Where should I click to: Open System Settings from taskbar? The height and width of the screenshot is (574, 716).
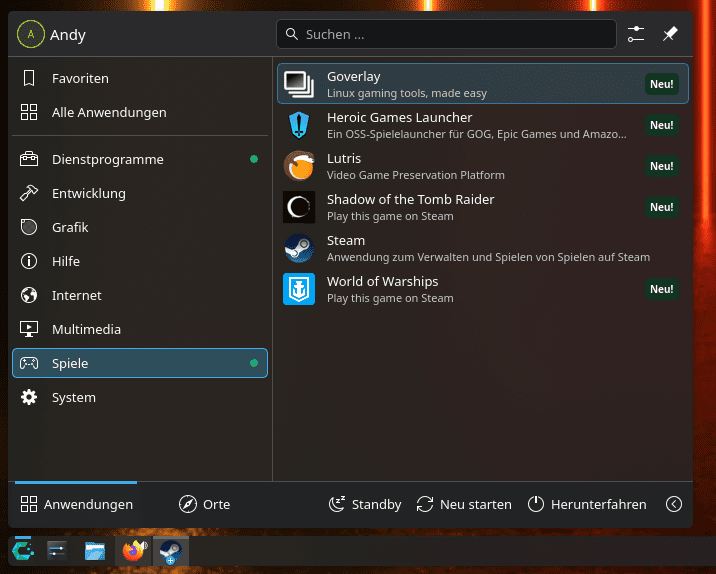coord(57,551)
